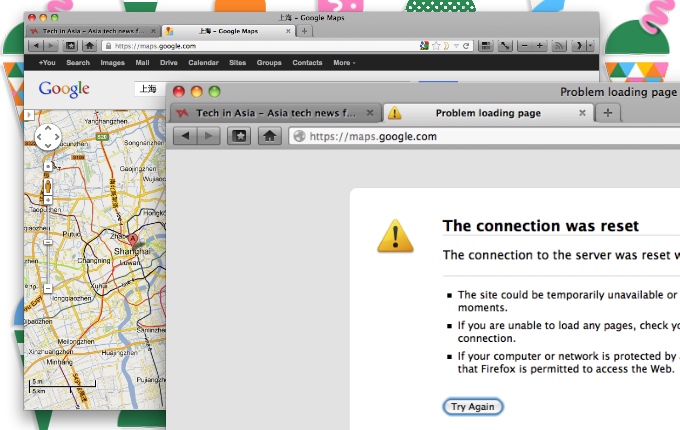Screen dimensions: 680x430
Task: Bookmark page with star outline in Google Maps address bar
Action: (x=436, y=46)
